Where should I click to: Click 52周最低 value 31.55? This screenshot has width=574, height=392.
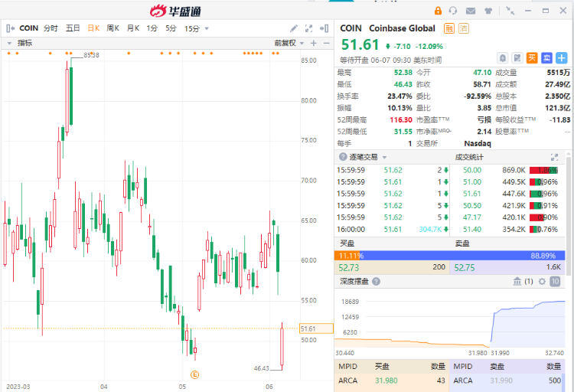click(403, 132)
